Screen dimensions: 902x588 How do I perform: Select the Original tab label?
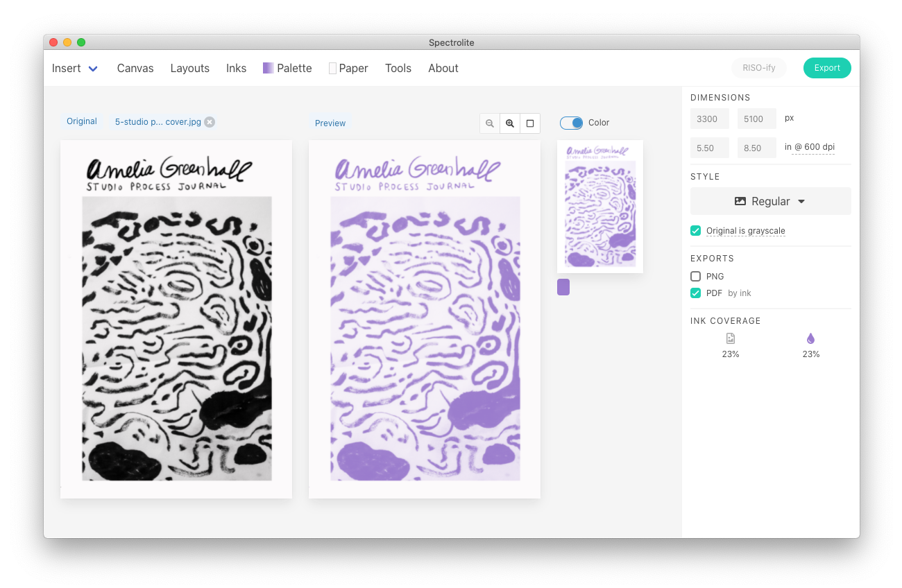point(82,121)
